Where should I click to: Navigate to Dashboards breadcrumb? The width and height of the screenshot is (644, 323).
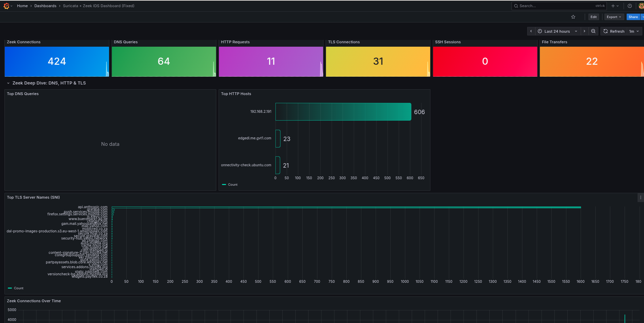[x=45, y=6]
